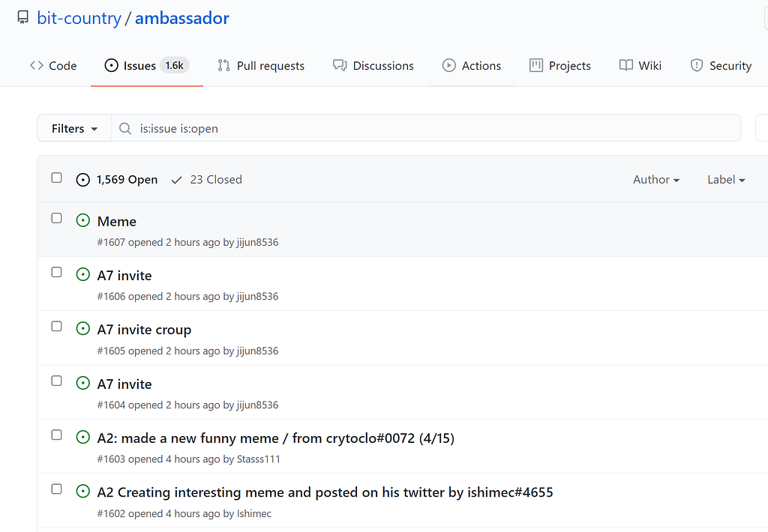
Task: Show the 1,569 Open issues
Action: 117,180
